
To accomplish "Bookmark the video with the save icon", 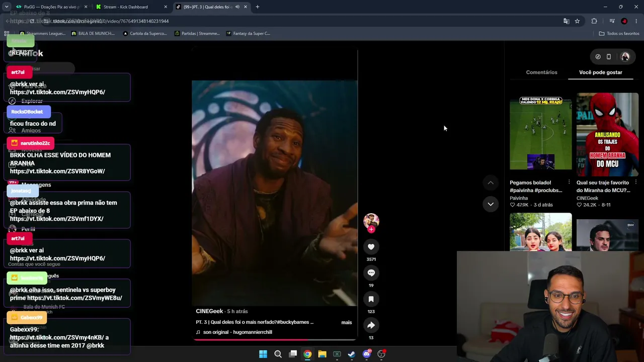I will coord(371,299).
